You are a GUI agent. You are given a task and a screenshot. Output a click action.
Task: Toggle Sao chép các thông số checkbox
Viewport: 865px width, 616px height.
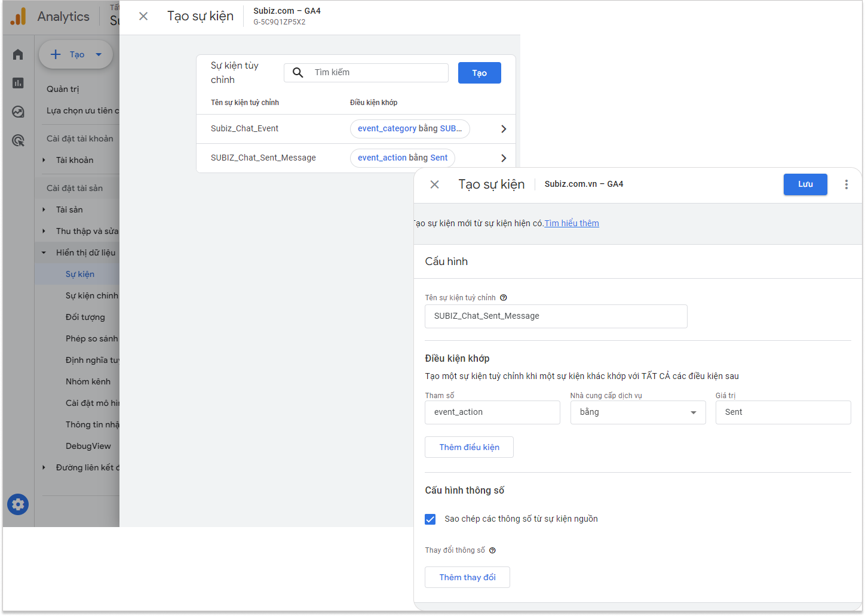click(x=430, y=519)
